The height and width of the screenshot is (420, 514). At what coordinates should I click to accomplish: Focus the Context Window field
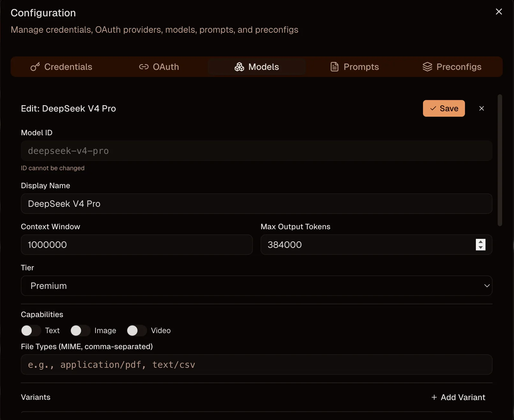point(137,245)
